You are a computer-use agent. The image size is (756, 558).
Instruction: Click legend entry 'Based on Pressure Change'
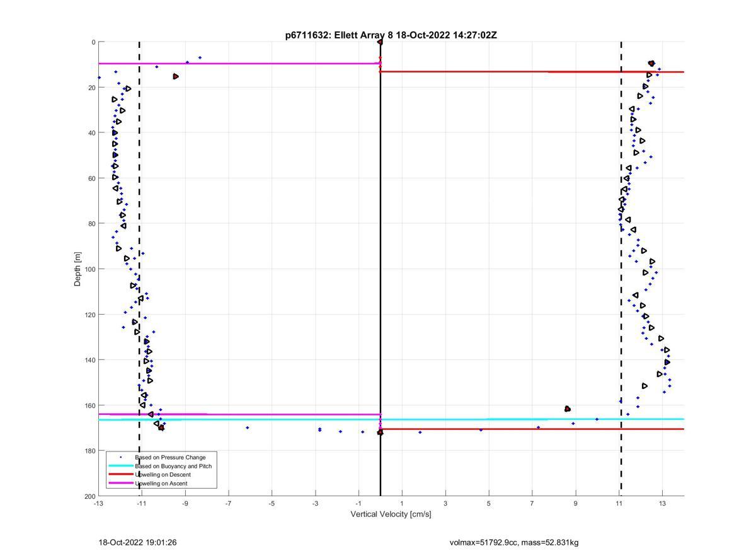click(x=170, y=457)
